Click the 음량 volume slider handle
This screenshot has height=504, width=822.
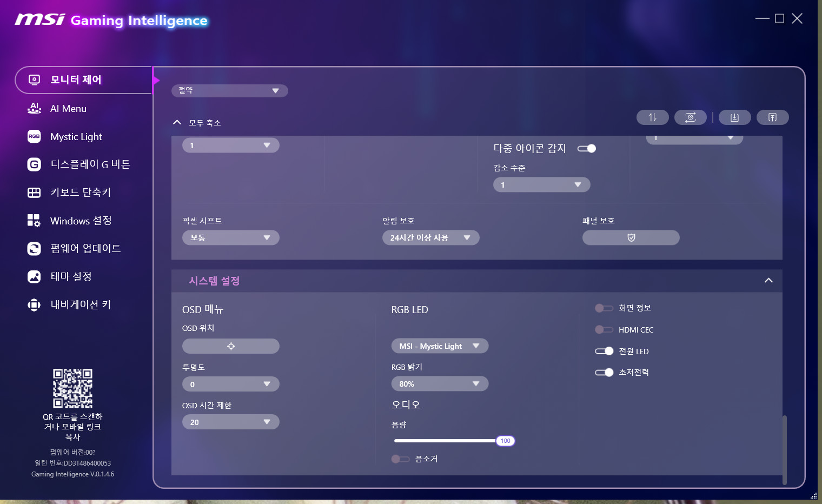pyautogui.click(x=505, y=441)
